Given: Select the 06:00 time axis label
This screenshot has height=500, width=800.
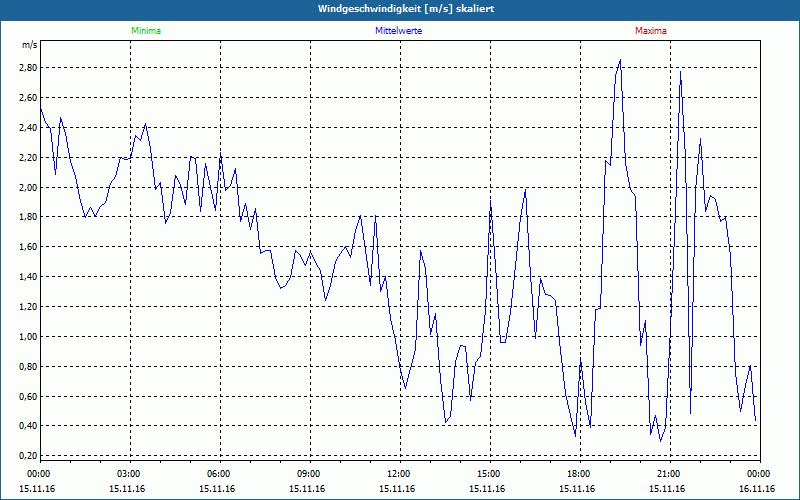Looking at the screenshot, I should (218, 474).
